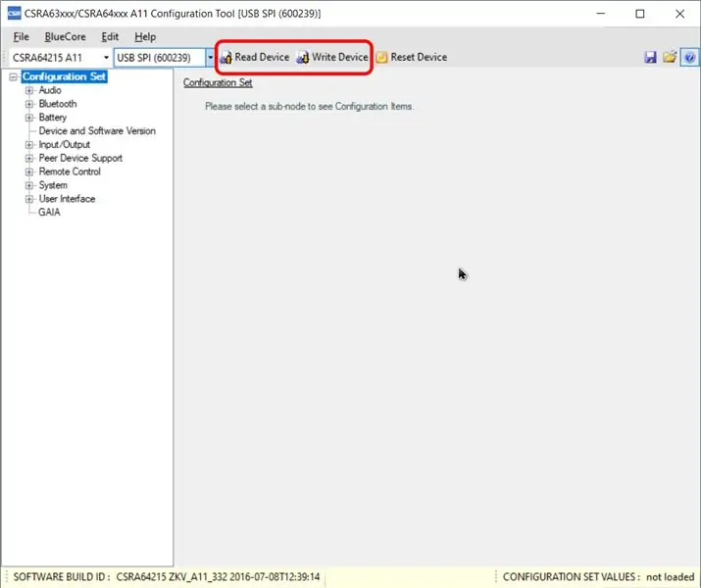The height and width of the screenshot is (588, 701).
Task: Open the Edit menu
Action: (x=110, y=36)
